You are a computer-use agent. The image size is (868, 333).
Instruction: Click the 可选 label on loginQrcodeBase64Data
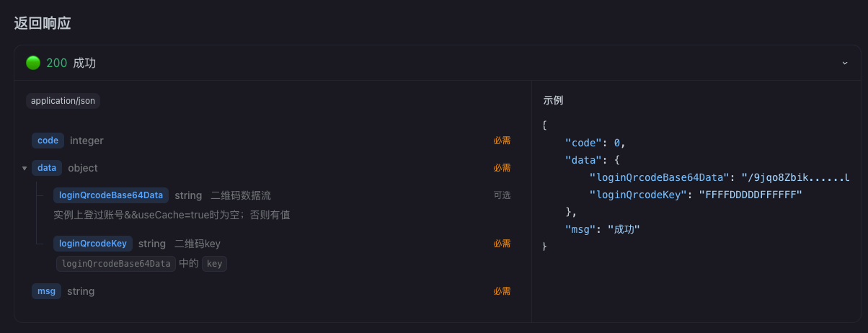coord(502,195)
